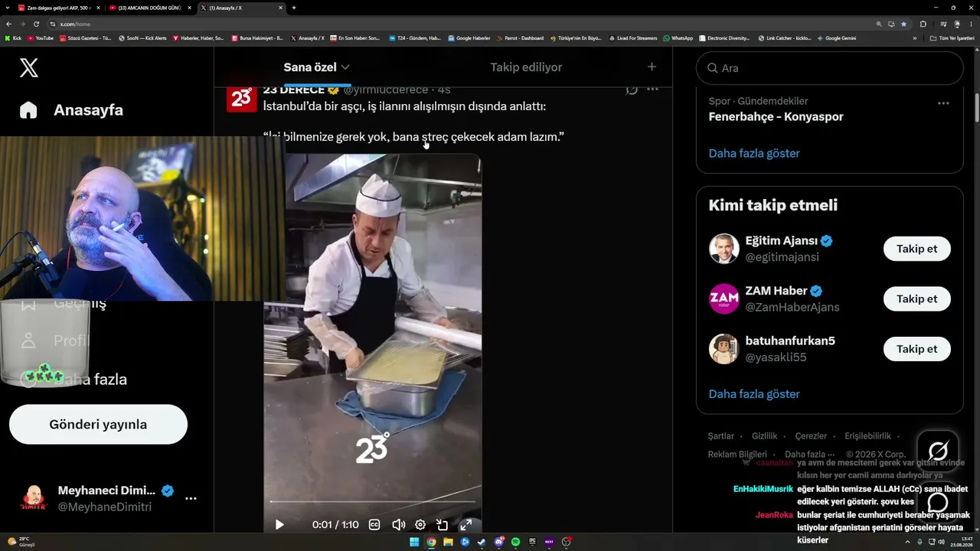Viewport: 980px width, 551px height.
Task: Open Parrot - Dashboard bookmark
Action: (520, 37)
